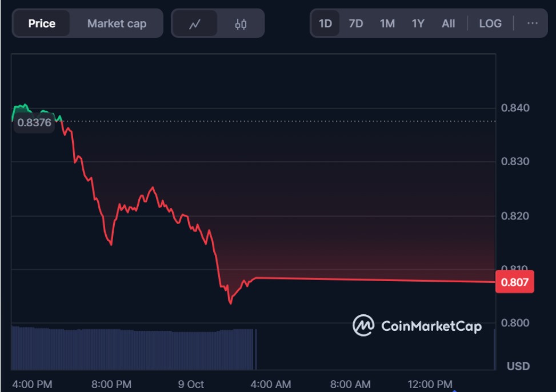
Task: Click the 0.820 price axis label
Action: tap(515, 216)
